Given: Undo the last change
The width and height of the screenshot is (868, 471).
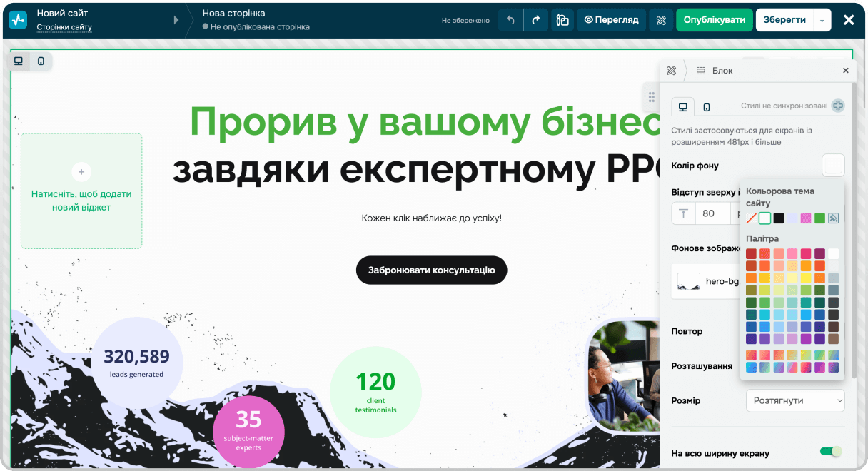Looking at the screenshot, I should (510, 20).
